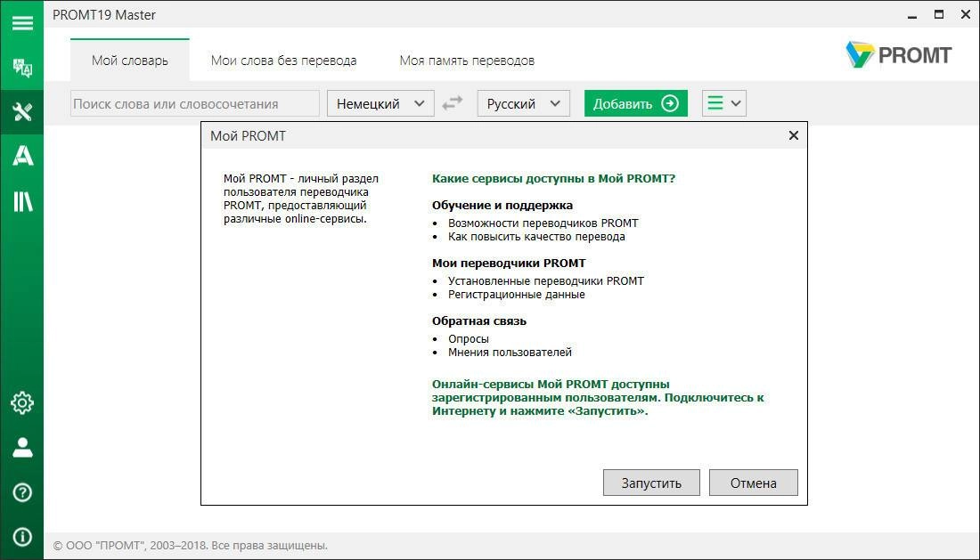Swap languages with the arrows icon
Image resolution: width=980 pixels, height=560 pixels.
(453, 103)
